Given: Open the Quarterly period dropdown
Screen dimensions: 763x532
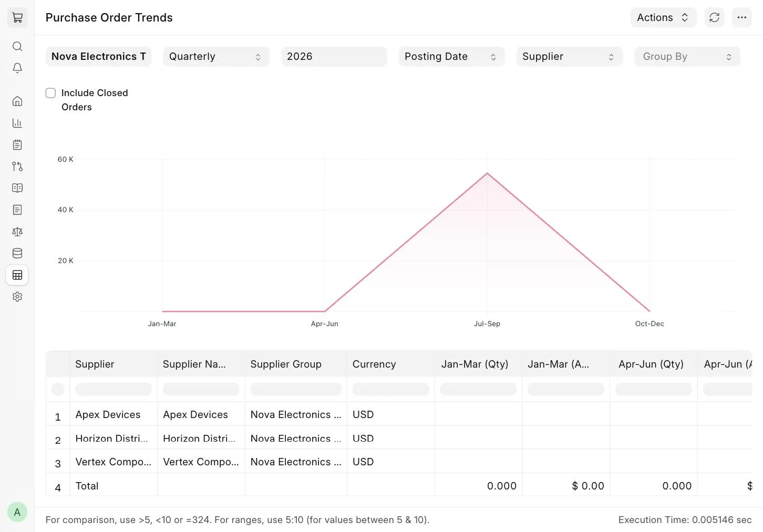Looking at the screenshot, I should pos(216,57).
